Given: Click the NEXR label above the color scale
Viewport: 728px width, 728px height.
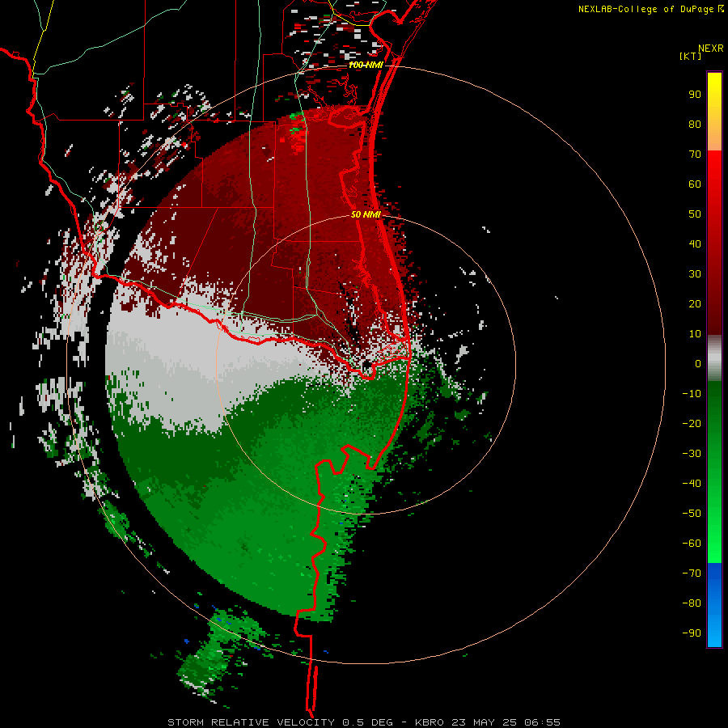Looking at the screenshot, I should click(710, 49).
